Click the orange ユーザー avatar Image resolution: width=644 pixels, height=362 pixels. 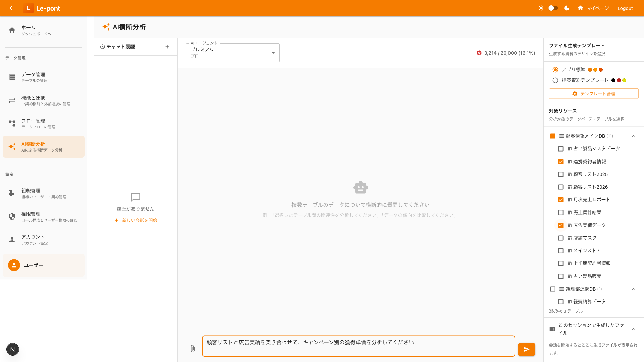click(x=14, y=265)
